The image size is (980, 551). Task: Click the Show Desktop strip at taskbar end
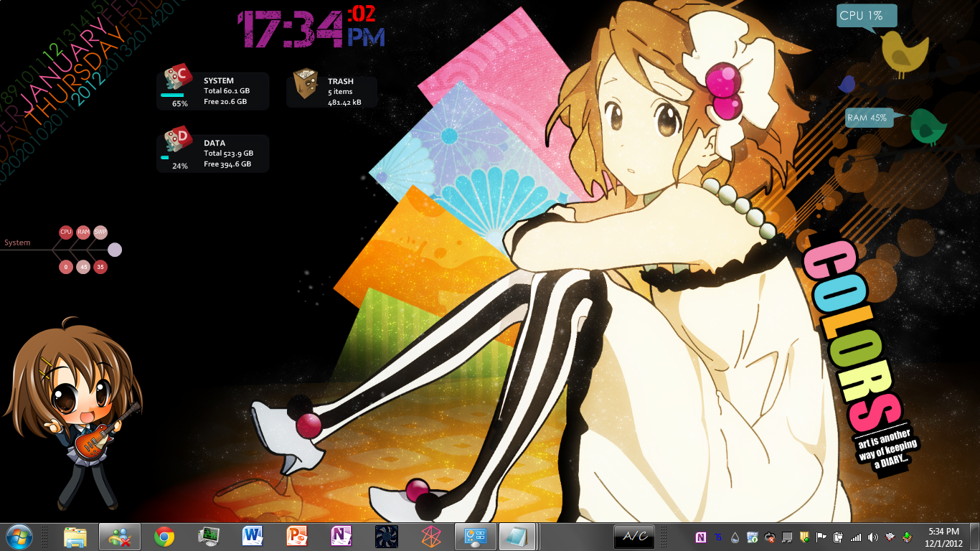[x=974, y=537]
